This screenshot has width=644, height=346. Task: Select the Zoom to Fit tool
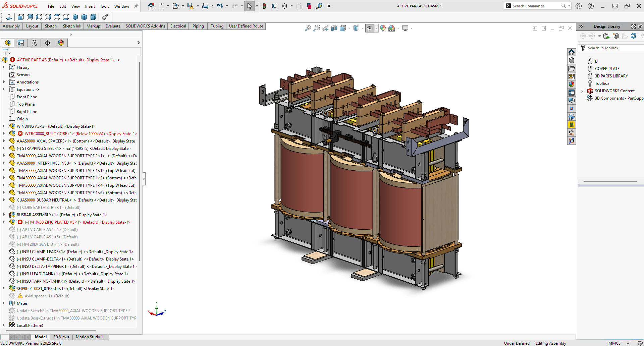[x=308, y=28]
